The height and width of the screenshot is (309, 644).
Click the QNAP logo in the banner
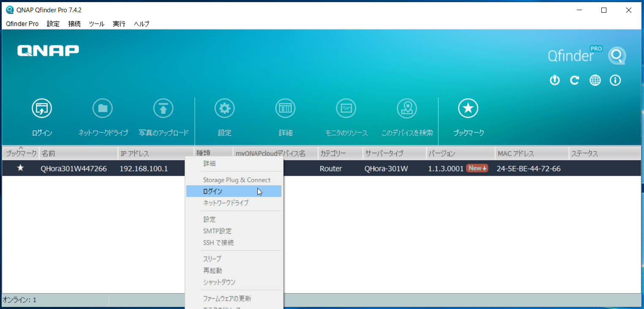(48, 51)
